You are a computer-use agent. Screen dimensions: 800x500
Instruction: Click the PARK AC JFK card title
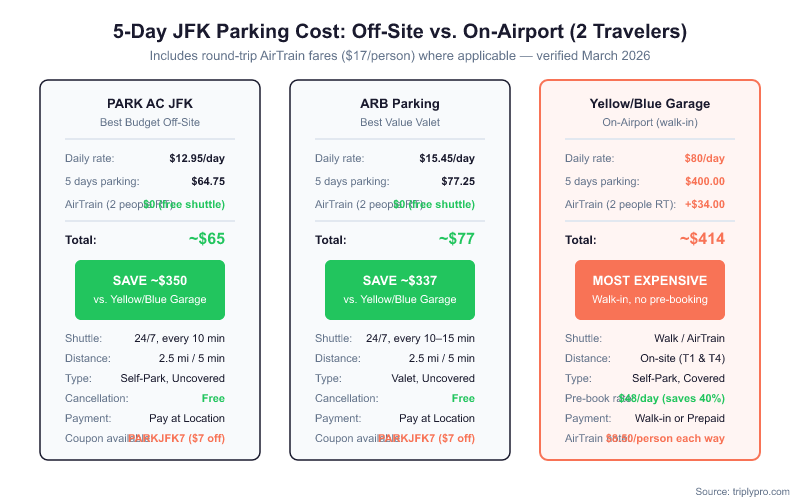pos(150,103)
